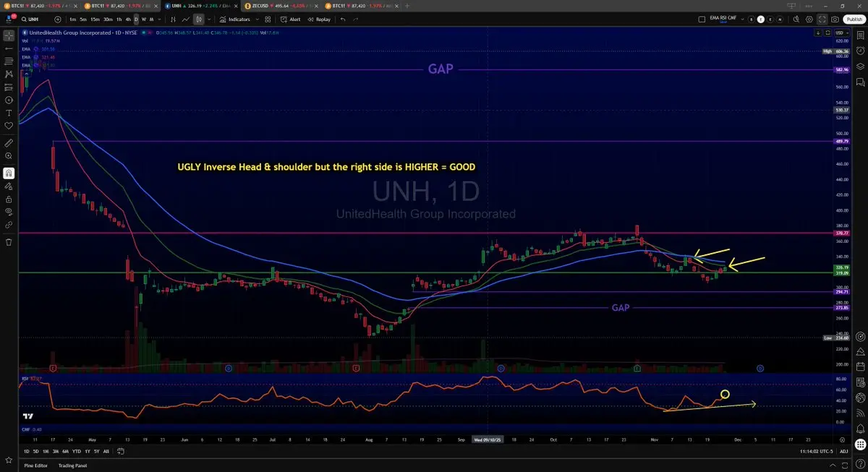Open the Pine Editor tab
The width and height of the screenshot is (868, 472).
36,465
